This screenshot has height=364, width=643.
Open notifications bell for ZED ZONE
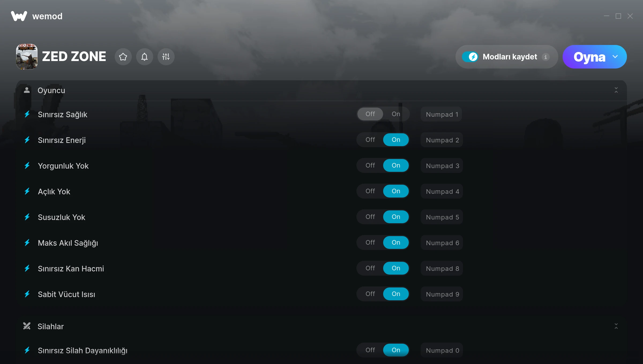click(x=144, y=57)
